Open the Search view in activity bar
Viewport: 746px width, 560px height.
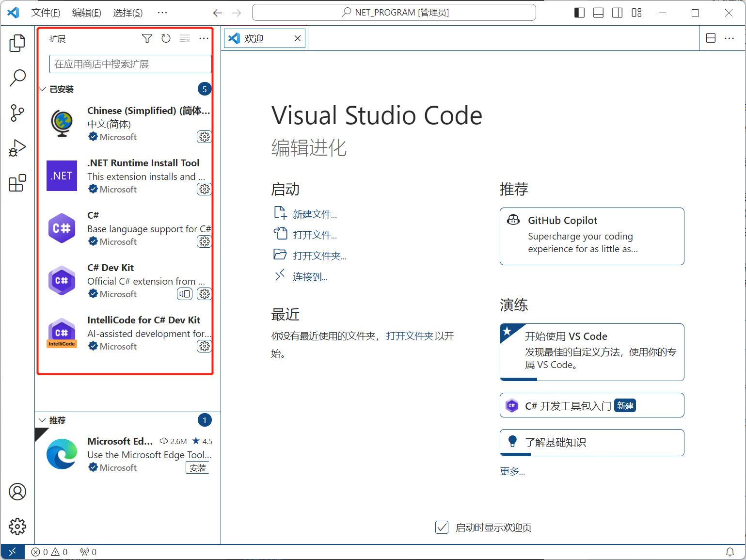click(x=17, y=78)
